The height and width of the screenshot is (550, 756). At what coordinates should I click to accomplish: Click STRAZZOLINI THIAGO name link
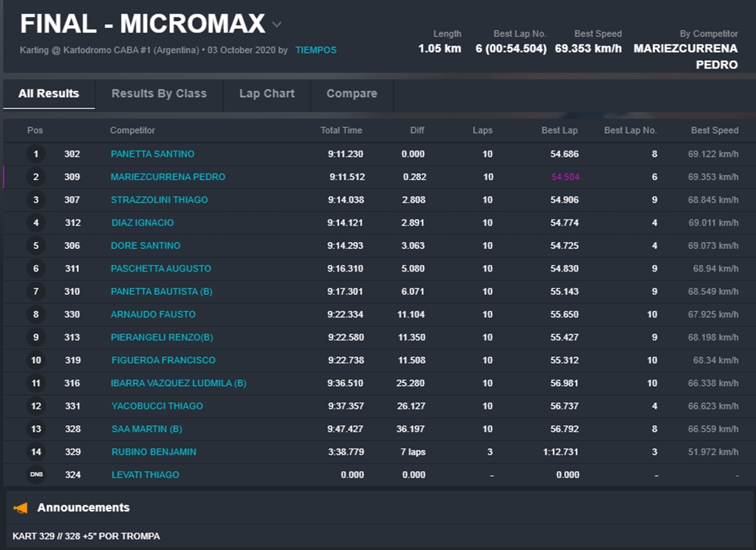pos(159,200)
